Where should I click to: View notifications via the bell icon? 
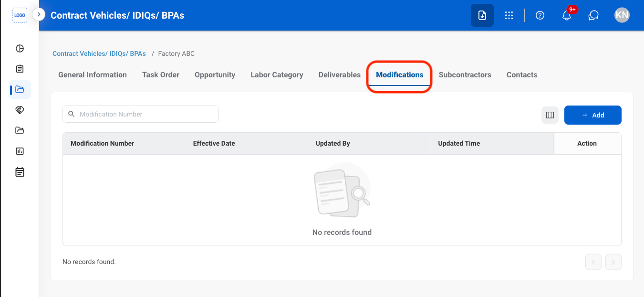click(567, 15)
